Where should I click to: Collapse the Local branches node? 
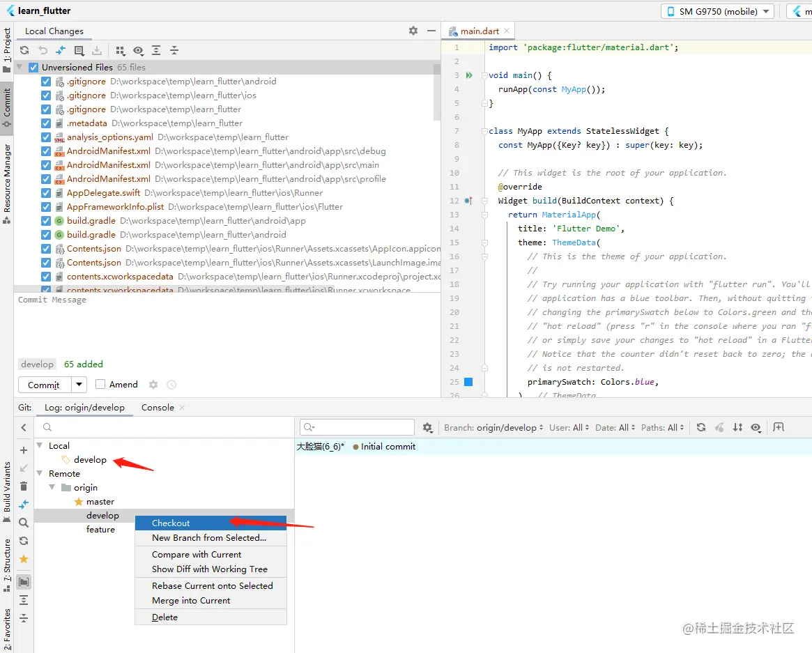[x=39, y=445]
